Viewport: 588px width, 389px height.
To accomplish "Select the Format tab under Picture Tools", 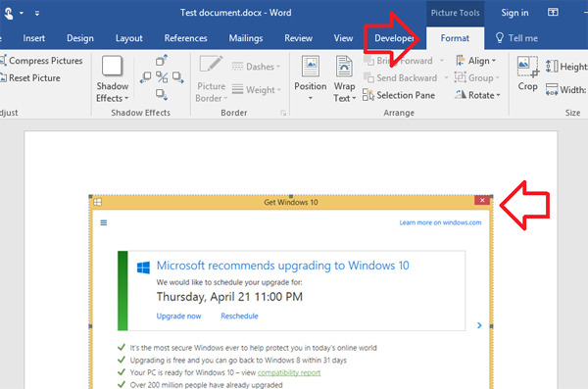I will pyautogui.click(x=455, y=38).
